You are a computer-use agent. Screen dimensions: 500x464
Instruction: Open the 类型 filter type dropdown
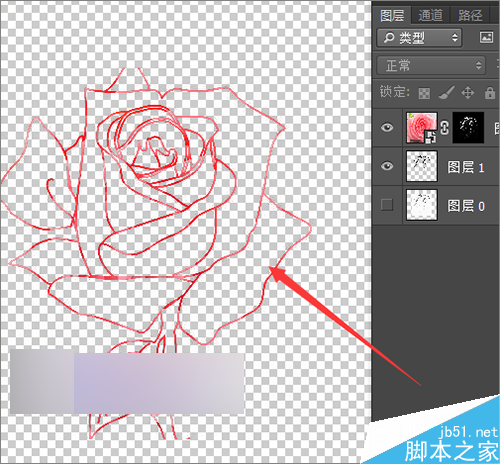click(419, 38)
